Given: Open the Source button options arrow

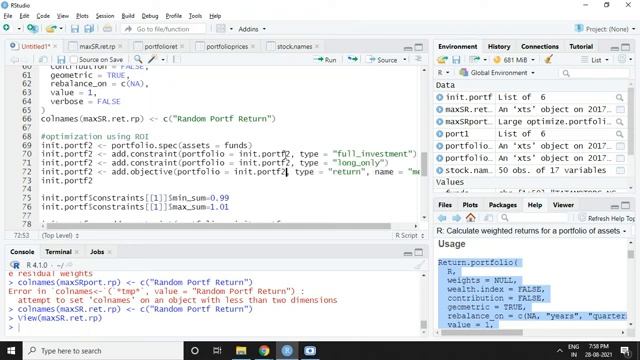Looking at the screenshot, I should tap(405, 60).
